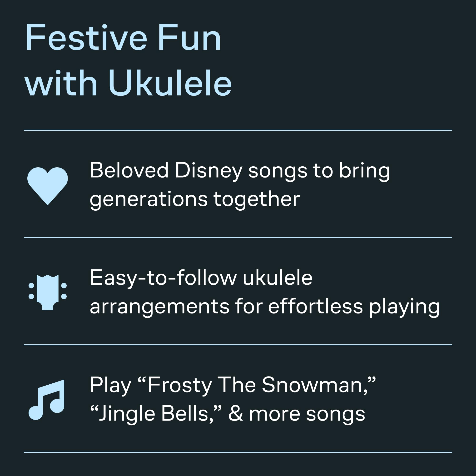
Task: Select the "generations together" text line
Action: [195, 199]
